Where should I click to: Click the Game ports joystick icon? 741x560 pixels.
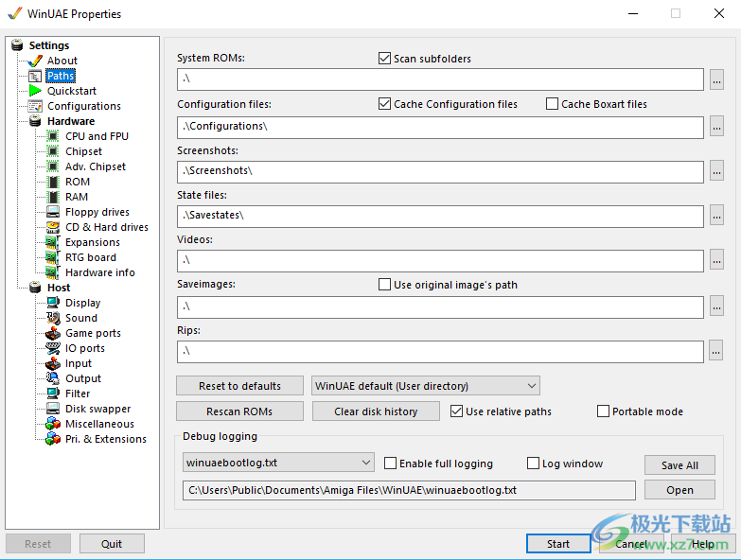click(x=53, y=333)
